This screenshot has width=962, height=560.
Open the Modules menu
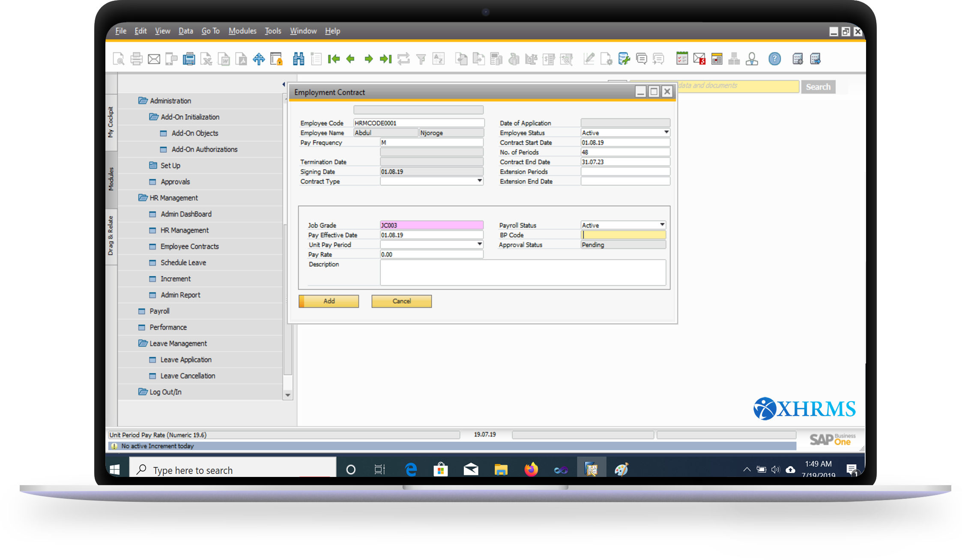(242, 31)
